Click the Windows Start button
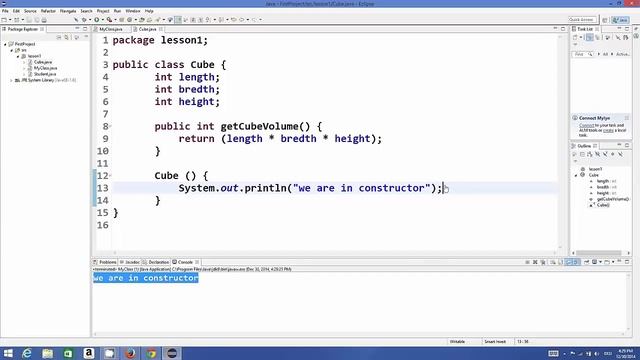This screenshot has height=360, width=640. (x=8, y=353)
